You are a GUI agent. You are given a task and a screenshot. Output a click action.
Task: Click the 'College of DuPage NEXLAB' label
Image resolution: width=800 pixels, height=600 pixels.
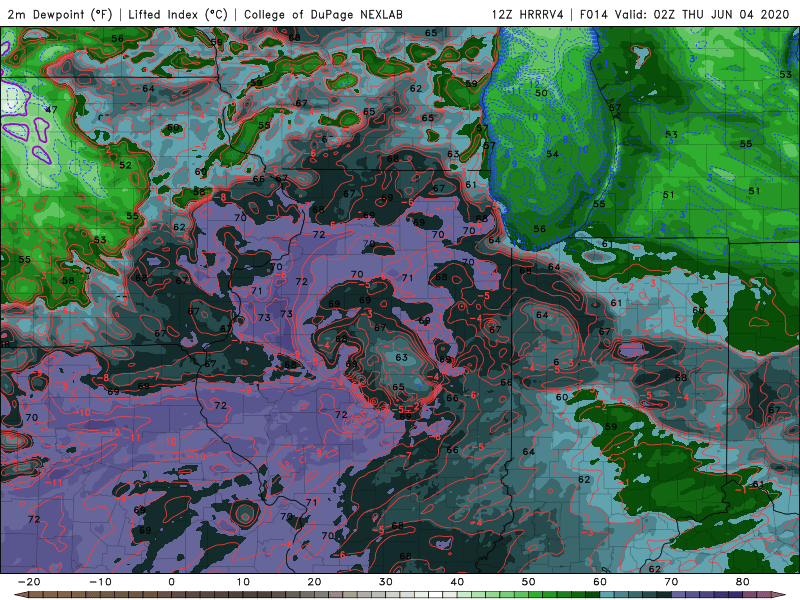click(323, 14)
